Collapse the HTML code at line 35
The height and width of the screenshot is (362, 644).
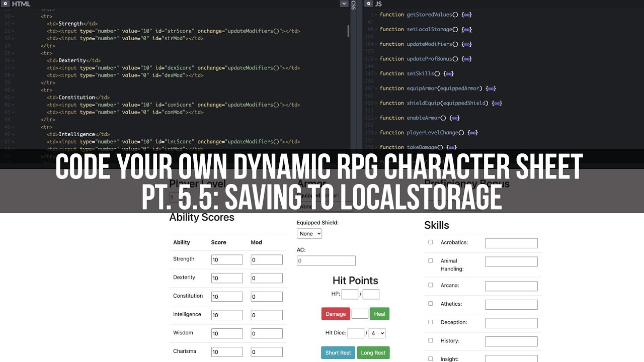pos(13,53)
